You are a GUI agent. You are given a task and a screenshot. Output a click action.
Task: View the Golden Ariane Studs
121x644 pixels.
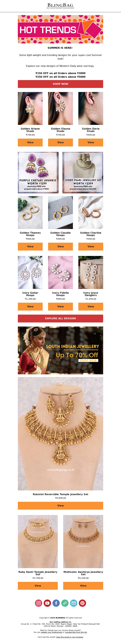pyautogui.click(x=30, y=143)
